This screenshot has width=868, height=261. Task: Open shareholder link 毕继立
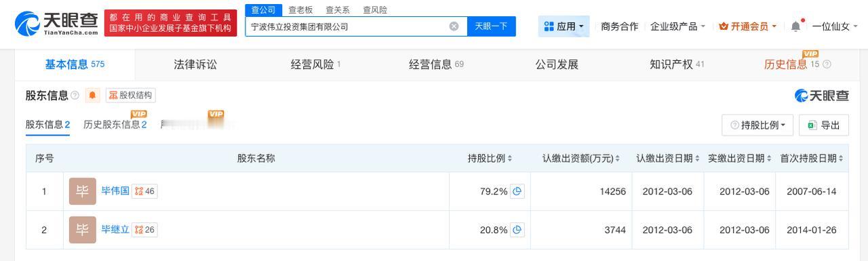[x=115, y=230]
